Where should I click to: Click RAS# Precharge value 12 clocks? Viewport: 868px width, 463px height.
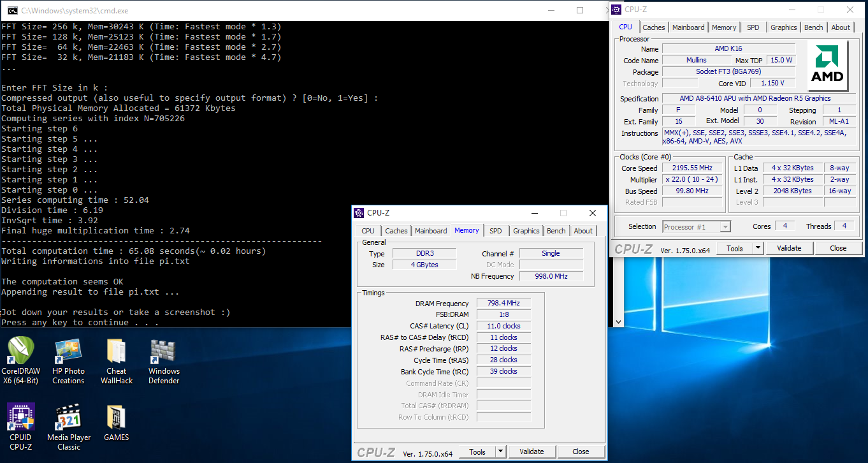point(503,348)
